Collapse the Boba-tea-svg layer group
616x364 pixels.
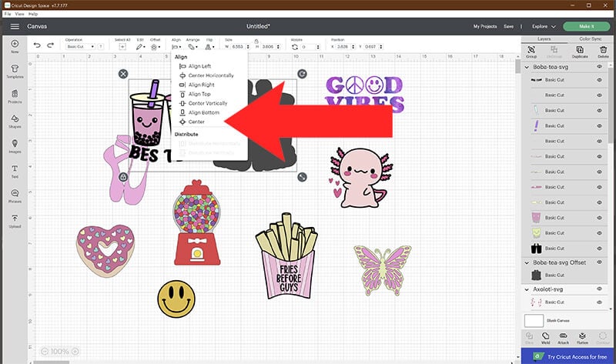click(527, 67)
